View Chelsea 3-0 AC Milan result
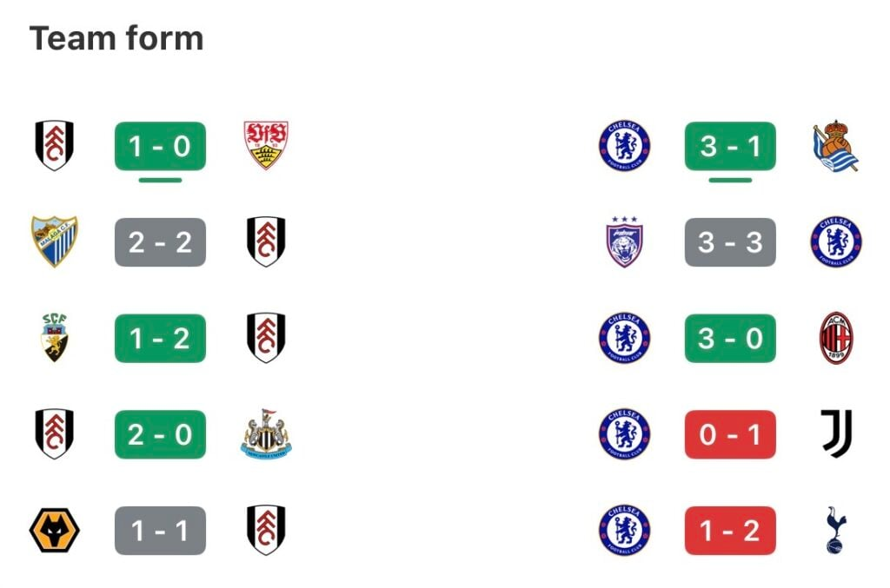This screenshot has width=890, height=588. click(x=730, y=339)
